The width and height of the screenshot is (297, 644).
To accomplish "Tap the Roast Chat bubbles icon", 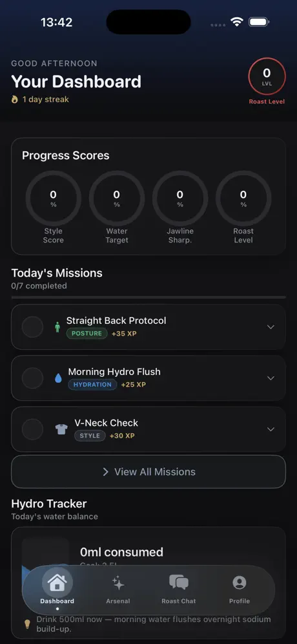I will (x=179, y=583).
